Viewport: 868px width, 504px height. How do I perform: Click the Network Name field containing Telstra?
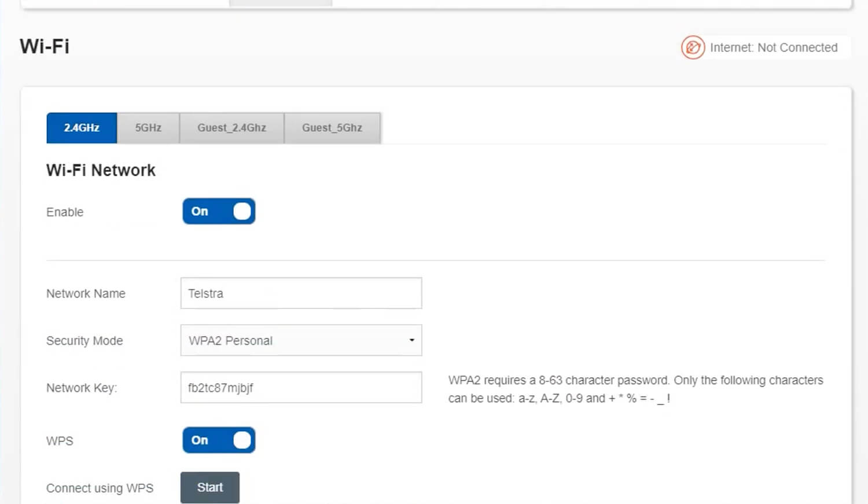(x=301, y=293)
